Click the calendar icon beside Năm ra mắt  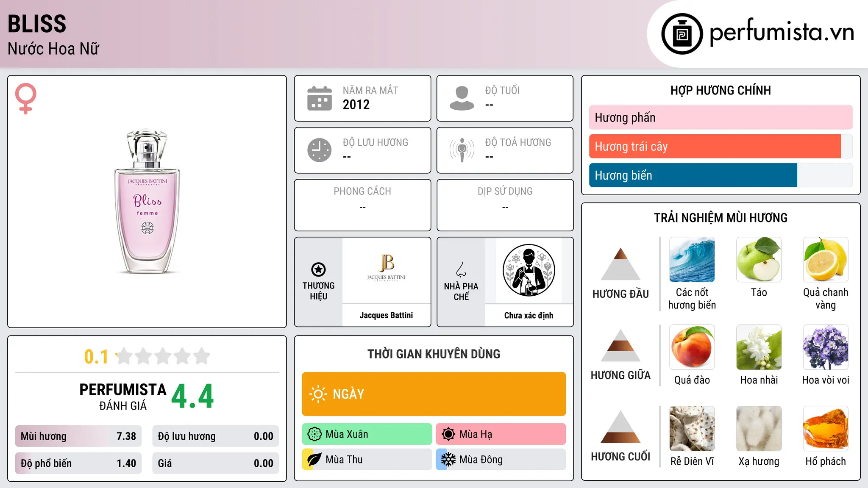(x=320, y=98)
